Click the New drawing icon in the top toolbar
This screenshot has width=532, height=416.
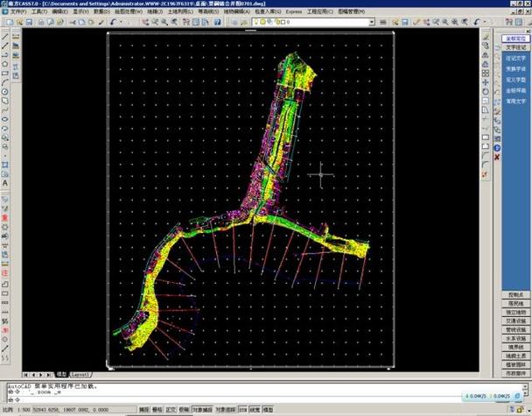pyautogui.click(x=10, y=22)
